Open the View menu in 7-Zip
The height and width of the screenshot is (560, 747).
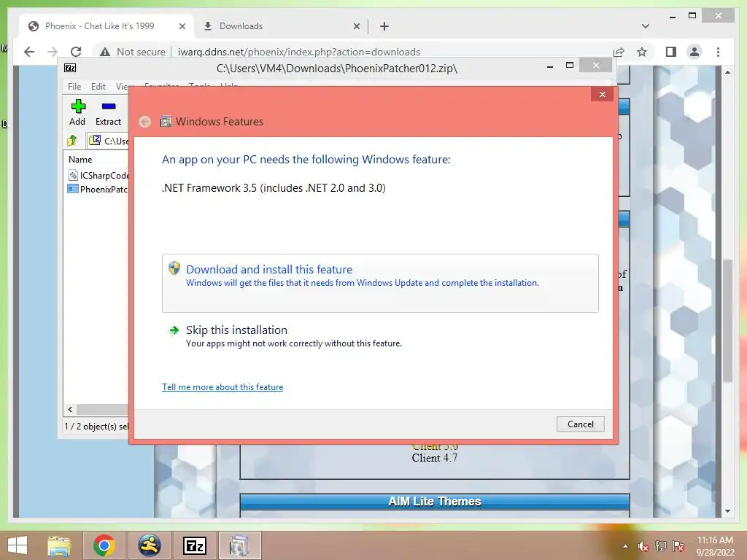coord(123,87)
